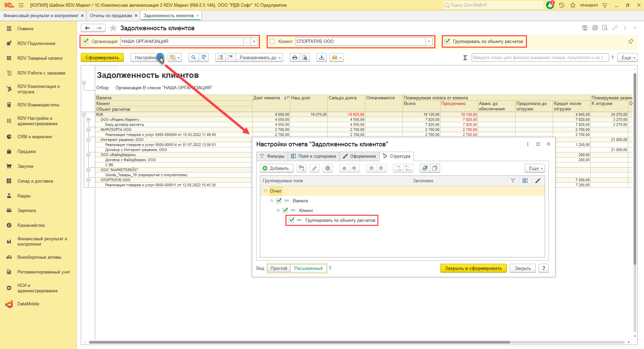
Task: Click the report filter search input field
Action: [540, 57]
